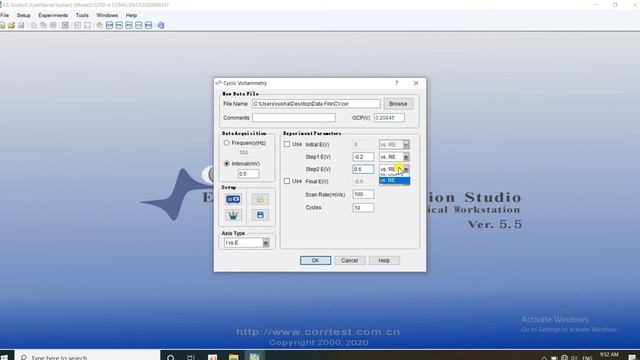The image size is (640, 360).
Task: Confirm with the OK button
Action: point(316,260)
